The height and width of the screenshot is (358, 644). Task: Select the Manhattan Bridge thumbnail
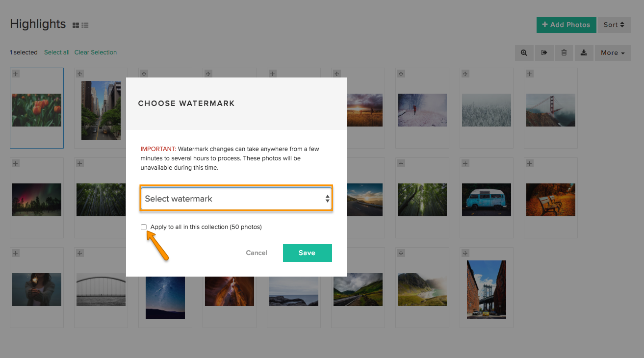tap(487, 289)
